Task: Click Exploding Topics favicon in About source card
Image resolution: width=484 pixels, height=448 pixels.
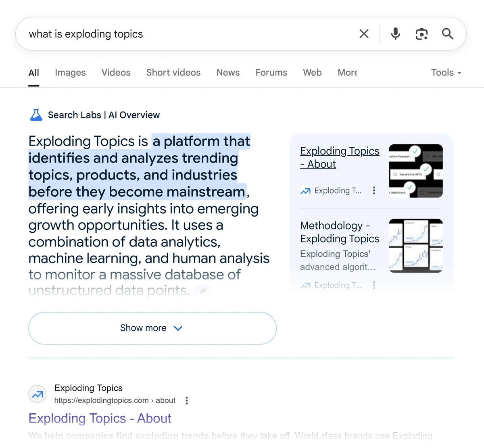Action: [x=305, y=191]
